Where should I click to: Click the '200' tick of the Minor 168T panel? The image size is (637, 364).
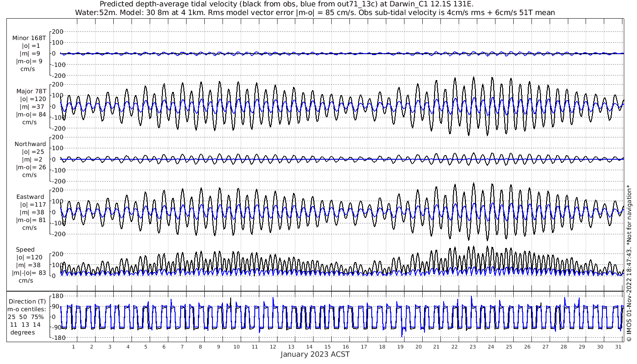pyautogui.click(x=57, y=31)
